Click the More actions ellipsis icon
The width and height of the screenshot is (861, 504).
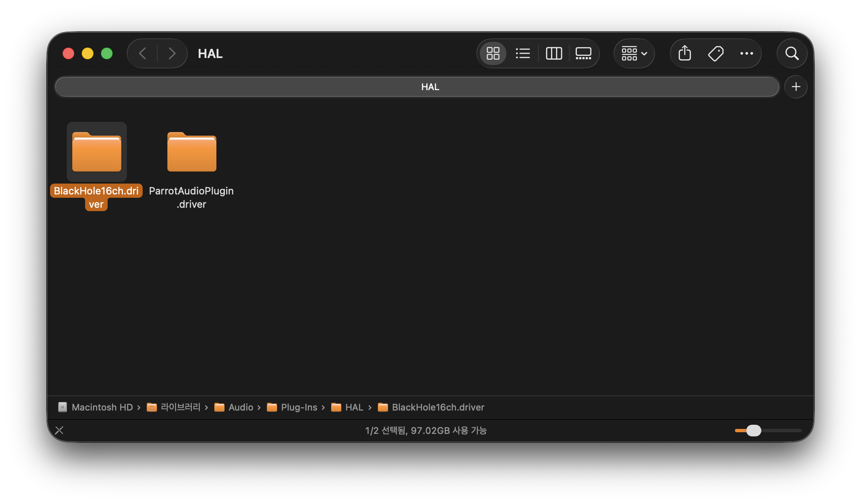(746, 53)
